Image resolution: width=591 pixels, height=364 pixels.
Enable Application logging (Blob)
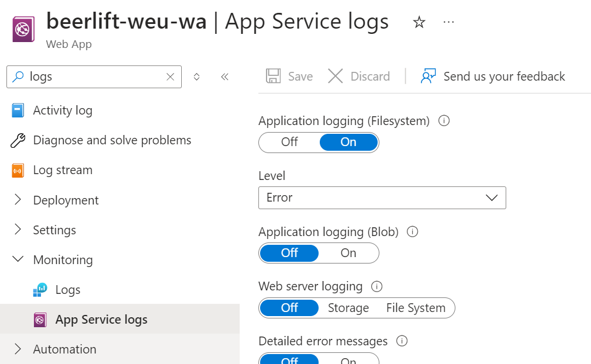[348, 253]
